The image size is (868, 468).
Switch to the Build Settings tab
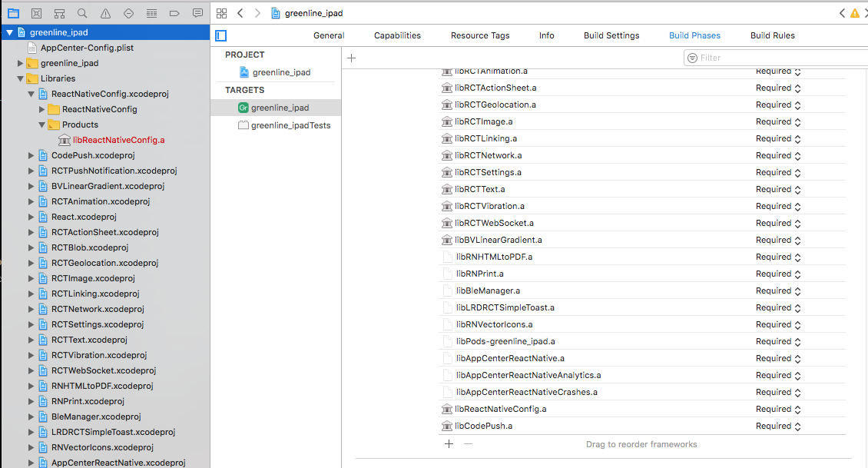tap(611, 35)
